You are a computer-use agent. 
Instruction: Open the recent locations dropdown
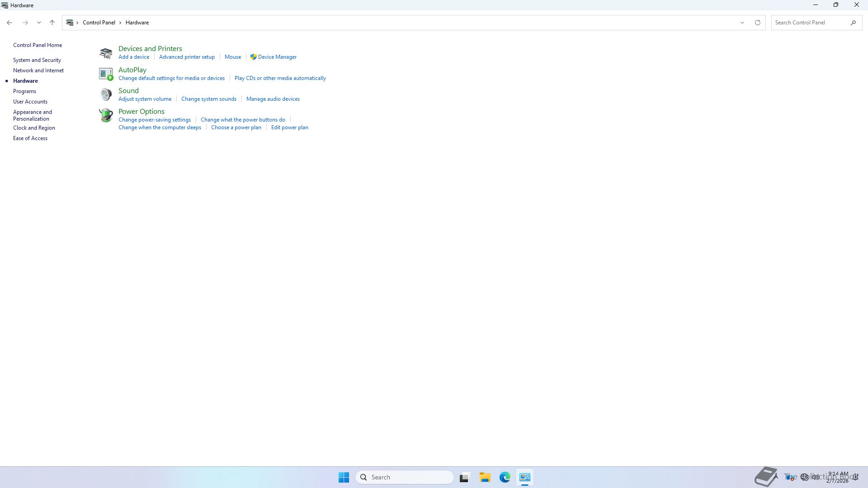tap(39, 23)
